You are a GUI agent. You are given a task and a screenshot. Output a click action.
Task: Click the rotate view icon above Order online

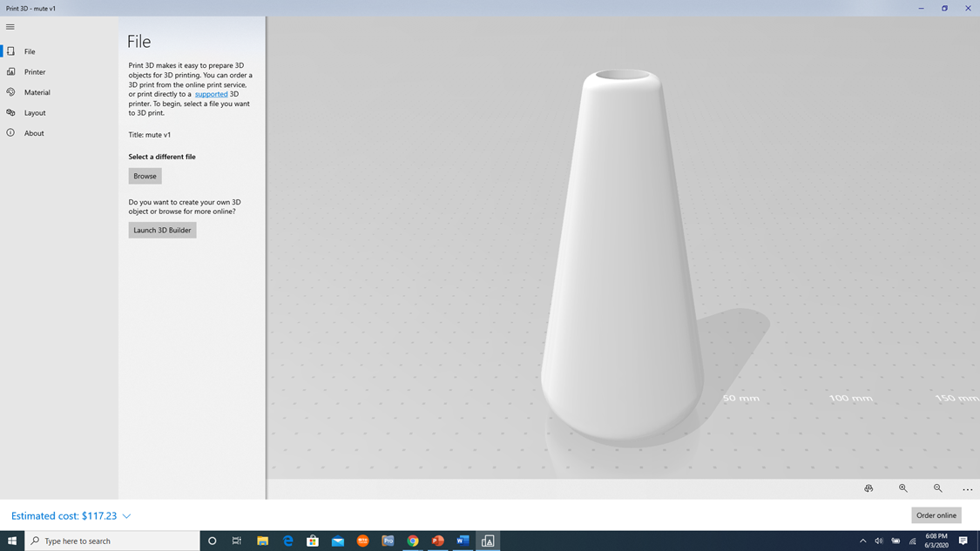tap(868, 488)
